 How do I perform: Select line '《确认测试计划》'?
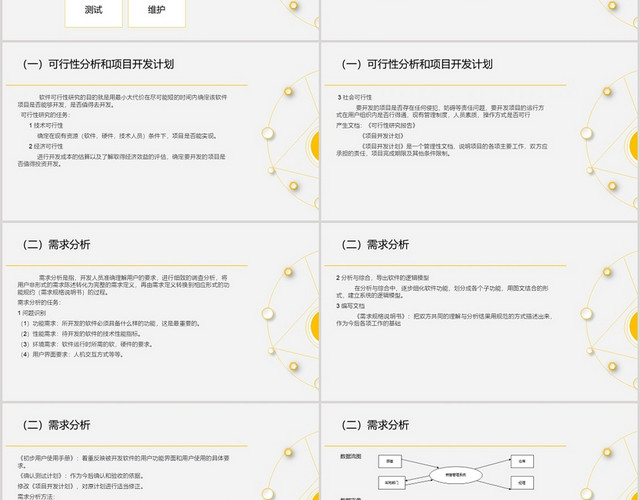click(80, 476)
